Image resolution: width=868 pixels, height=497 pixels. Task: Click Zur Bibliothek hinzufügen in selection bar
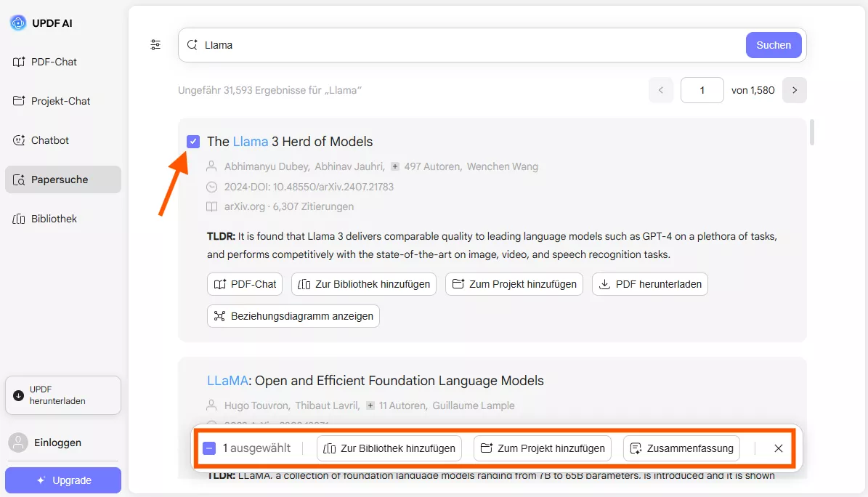click(x=389, y=448)
